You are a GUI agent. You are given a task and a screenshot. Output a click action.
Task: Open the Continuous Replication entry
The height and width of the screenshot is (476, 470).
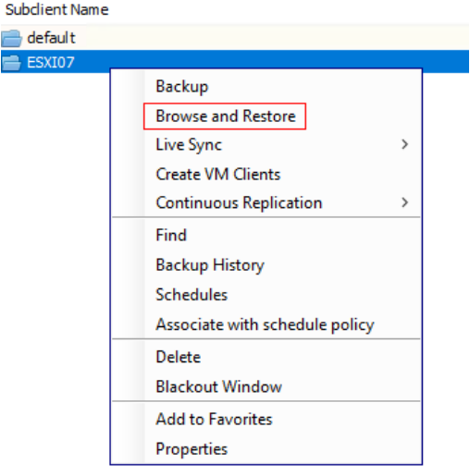[x=239, y=203]
